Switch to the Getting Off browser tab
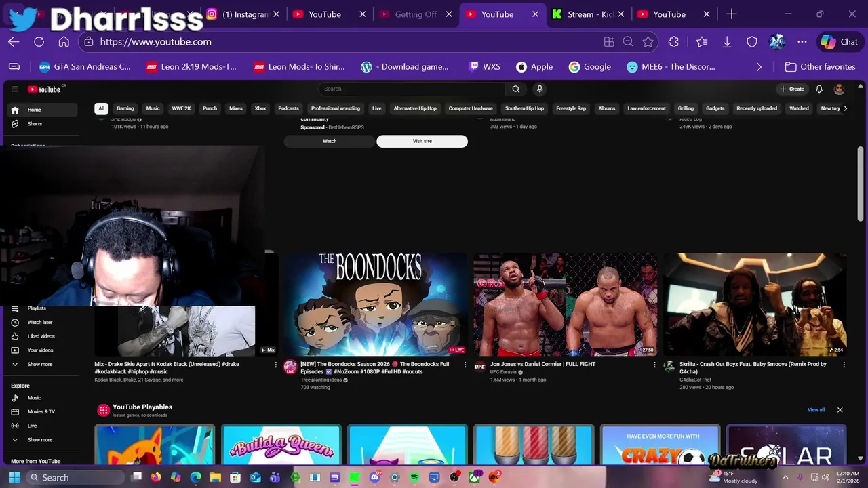The width and height of the screenshot is (868, 488). click(415, 14)
